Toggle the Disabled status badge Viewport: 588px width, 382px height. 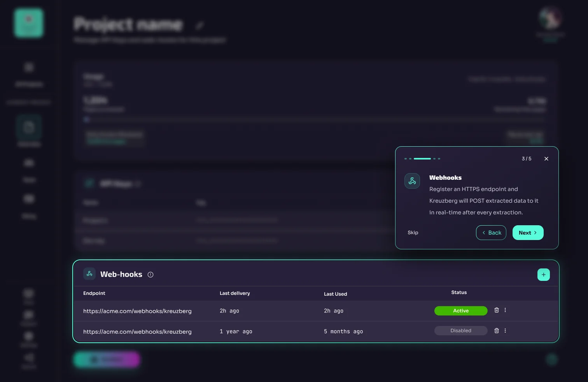tap(461, 331)
